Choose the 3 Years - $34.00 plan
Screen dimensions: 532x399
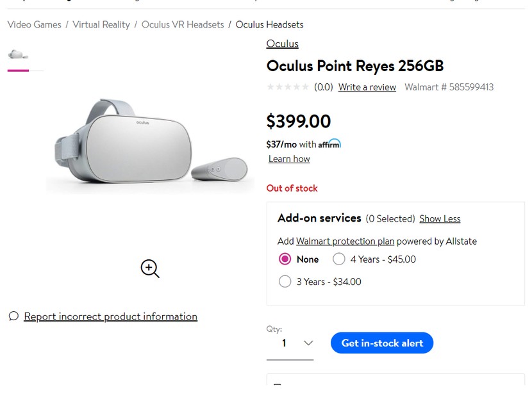[x=285, y=281]
